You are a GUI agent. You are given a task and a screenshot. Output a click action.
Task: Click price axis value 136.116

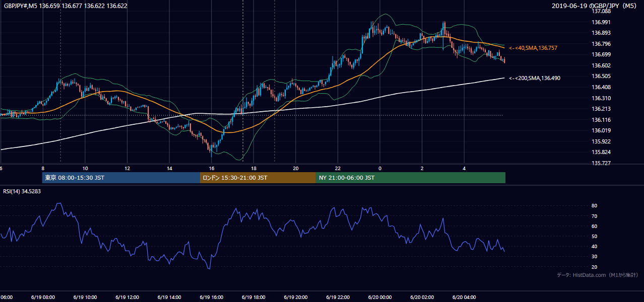[x=601, y=120]
